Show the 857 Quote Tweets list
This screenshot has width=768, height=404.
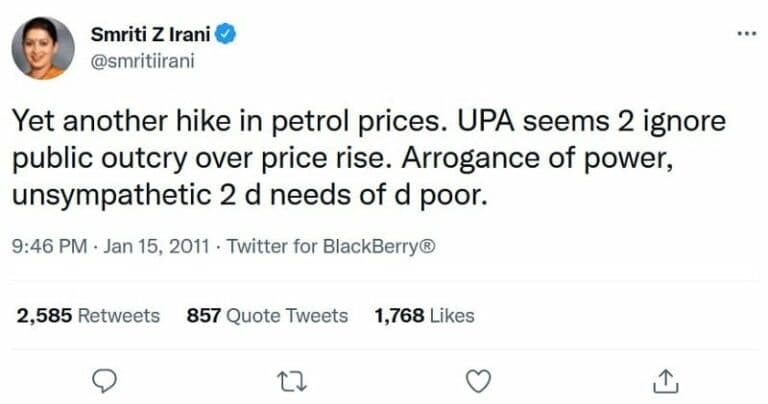[267, 316]
